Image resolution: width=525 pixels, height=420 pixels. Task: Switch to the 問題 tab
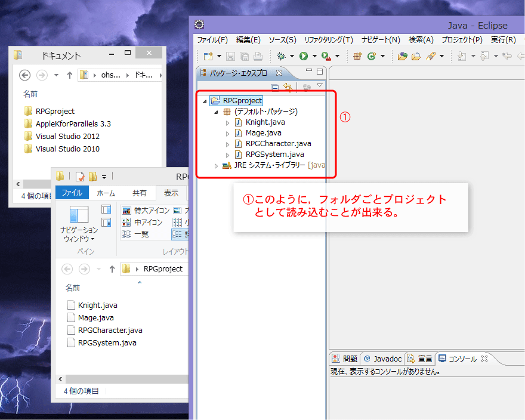(x=345, y=359)
